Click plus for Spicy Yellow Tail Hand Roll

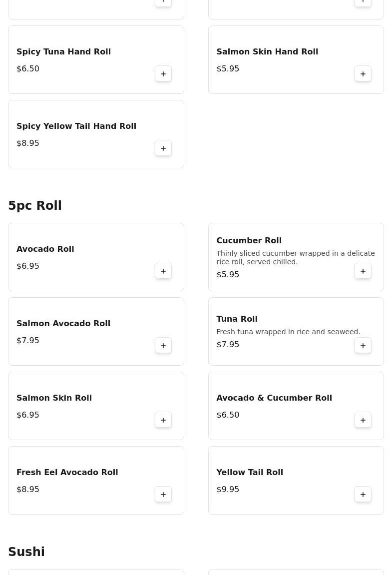click(x=163, y=148)
